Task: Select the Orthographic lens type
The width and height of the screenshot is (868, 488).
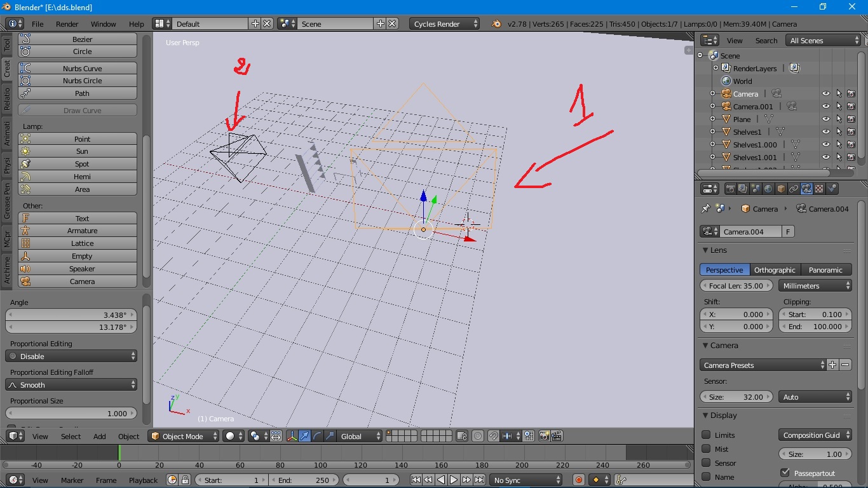Action: (x=775, y=269)
